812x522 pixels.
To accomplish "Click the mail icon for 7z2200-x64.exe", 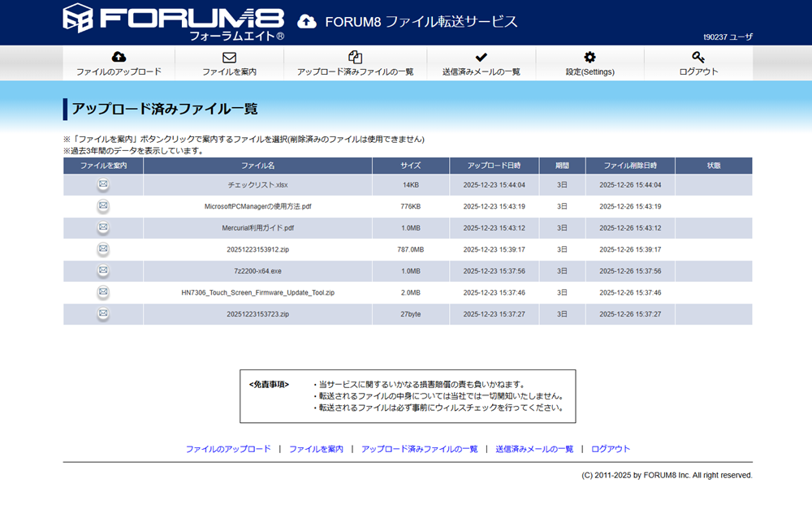I will (103, 270).
